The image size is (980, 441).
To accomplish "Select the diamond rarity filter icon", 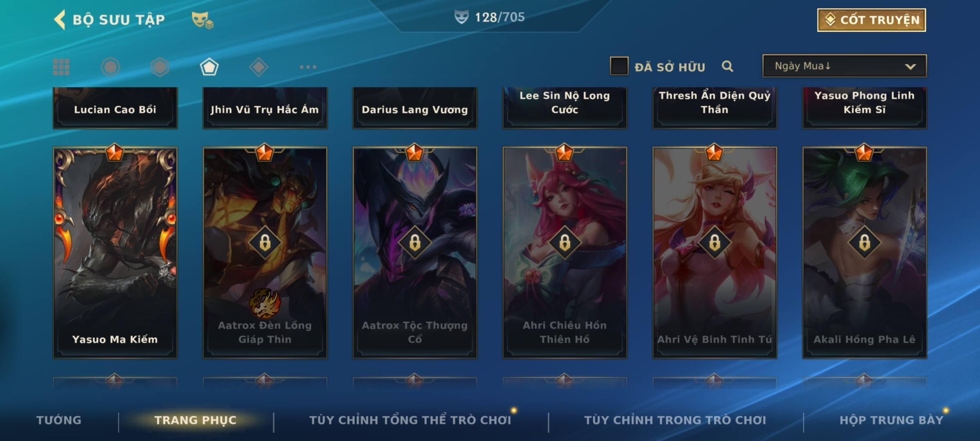I will [x=258, y=67].
